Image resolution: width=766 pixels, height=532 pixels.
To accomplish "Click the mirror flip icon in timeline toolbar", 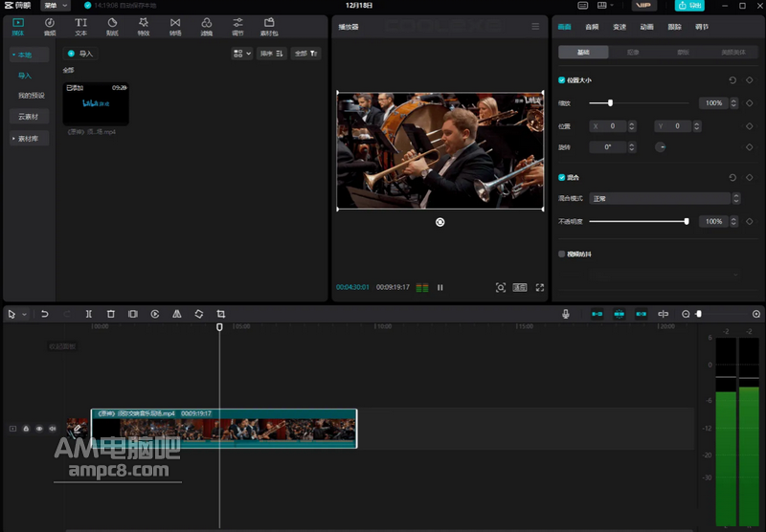I will tap(177, 314).
